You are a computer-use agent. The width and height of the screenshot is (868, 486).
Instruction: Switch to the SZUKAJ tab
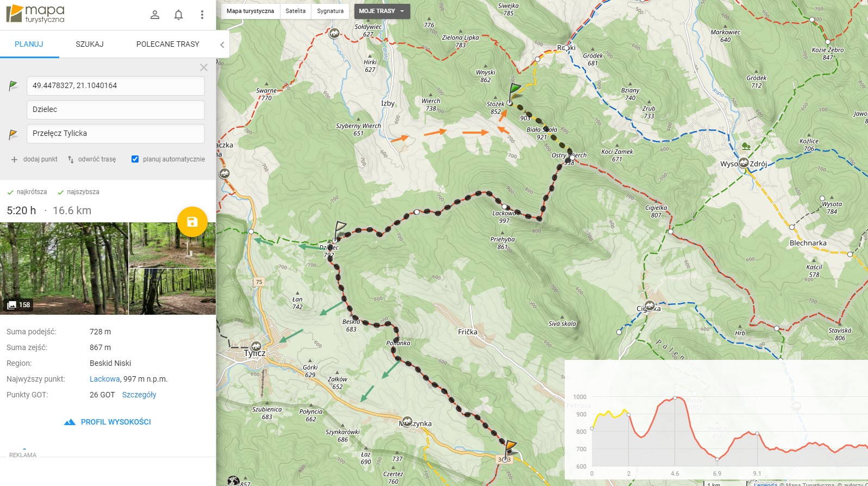90,44
